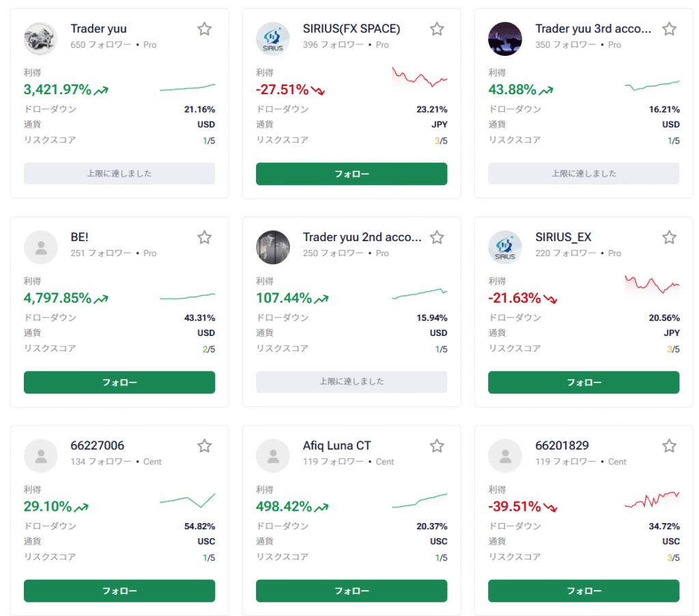The image size is (699, 616).
Task: Follow SIRIUS_EX trader
Action: pyautogui.click(x=584, y=382)
